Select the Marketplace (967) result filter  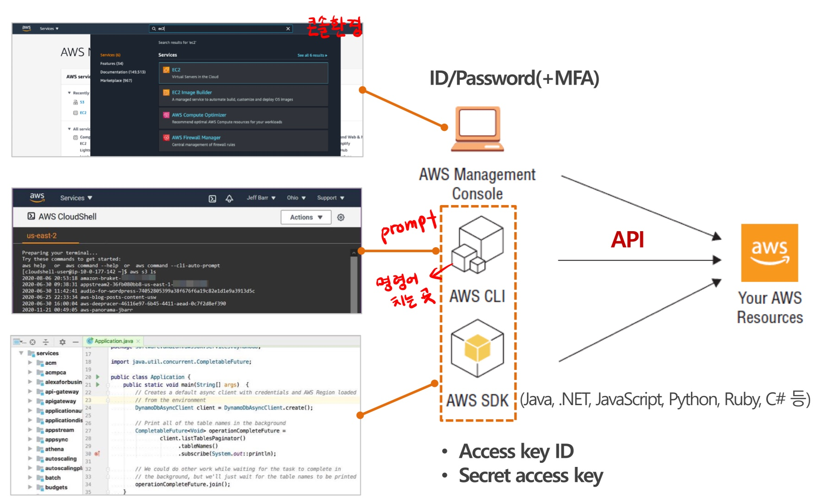116,81
